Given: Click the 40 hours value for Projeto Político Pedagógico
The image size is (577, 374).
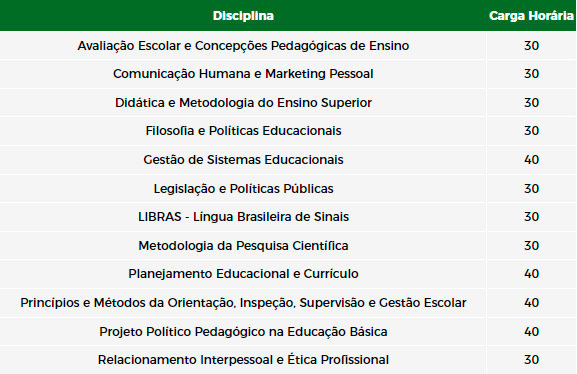Looking at the screenshot, I should pyautogui.click(x=531, y=332).
